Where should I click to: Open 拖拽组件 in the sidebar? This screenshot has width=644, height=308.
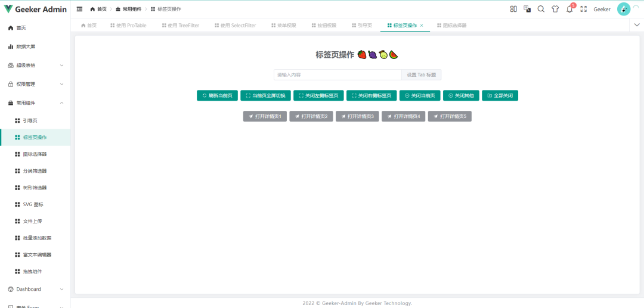(35, 272)
